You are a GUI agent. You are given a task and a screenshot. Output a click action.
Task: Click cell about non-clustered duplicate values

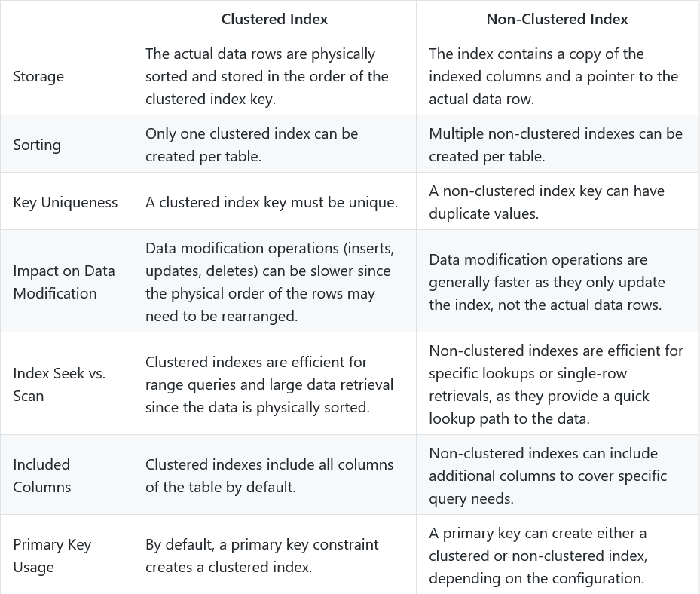click(546, 202)
